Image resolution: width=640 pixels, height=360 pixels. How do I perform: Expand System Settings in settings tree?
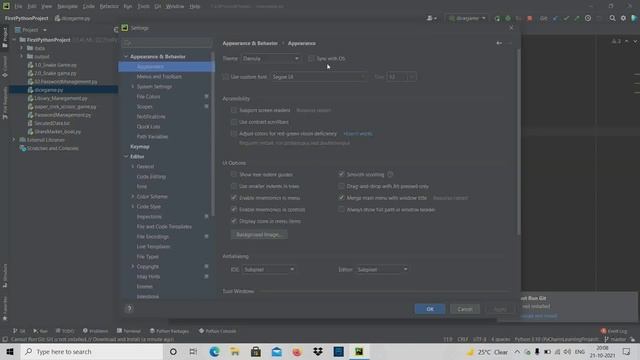[x=133, y=87]
